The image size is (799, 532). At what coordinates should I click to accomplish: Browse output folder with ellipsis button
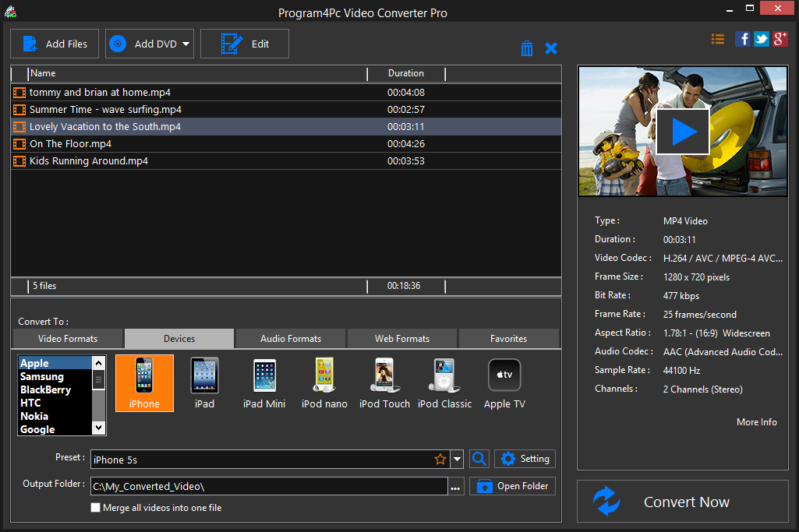(456, 488)
